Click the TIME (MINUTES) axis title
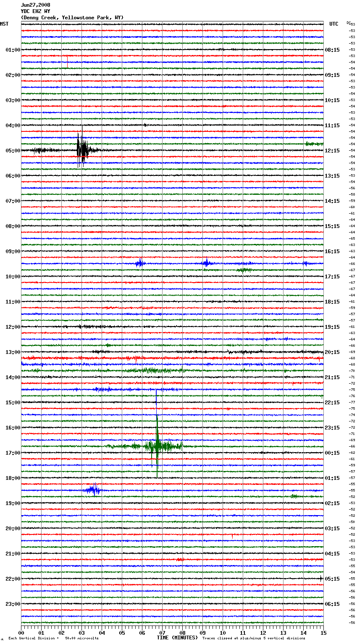This screenshot has width=357, height=644. pos(177,638)
